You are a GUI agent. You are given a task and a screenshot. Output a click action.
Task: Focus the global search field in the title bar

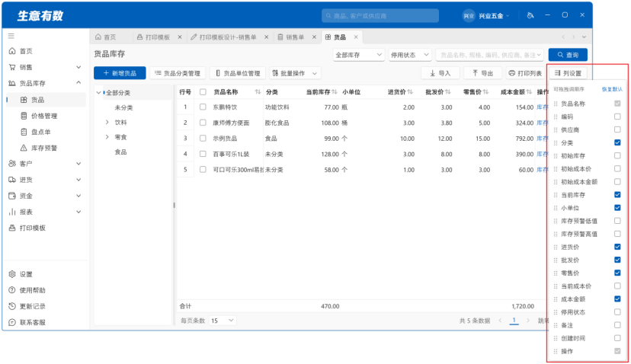coord(380,16)
